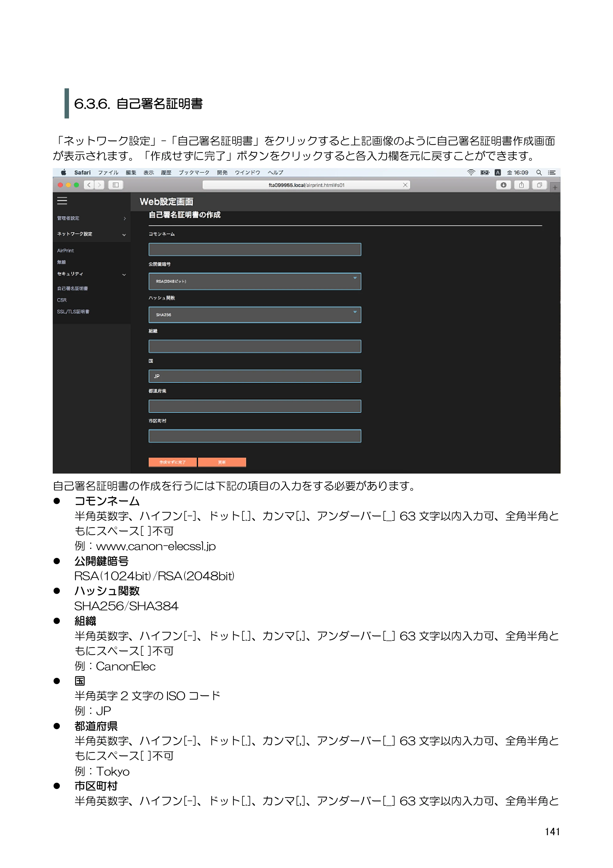The image size is (613, 868).
Task: Select AirPrint in the sidebar
Action: [x=65, y=251]
